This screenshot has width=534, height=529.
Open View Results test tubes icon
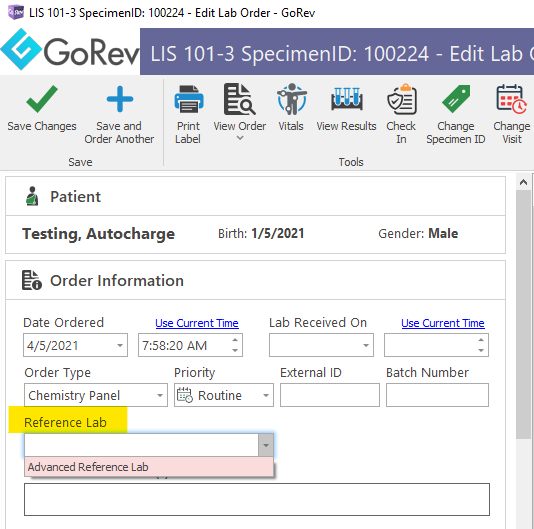[347, 99]
